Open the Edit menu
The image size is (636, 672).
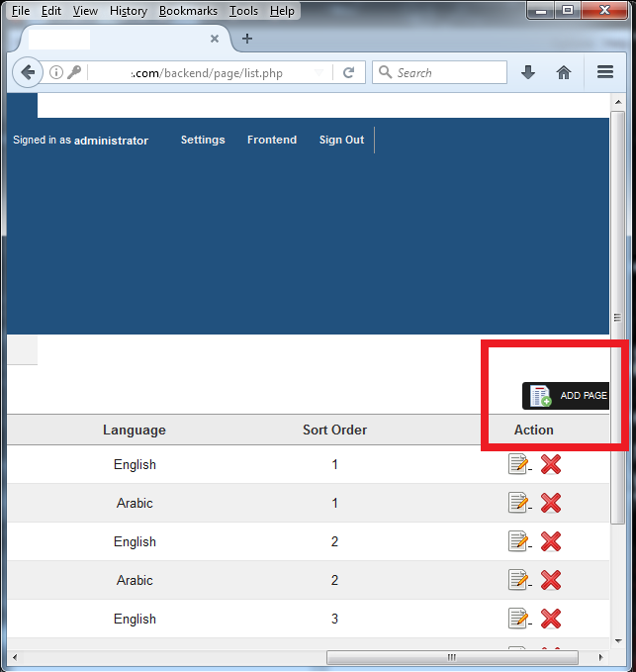click(51, 11)
